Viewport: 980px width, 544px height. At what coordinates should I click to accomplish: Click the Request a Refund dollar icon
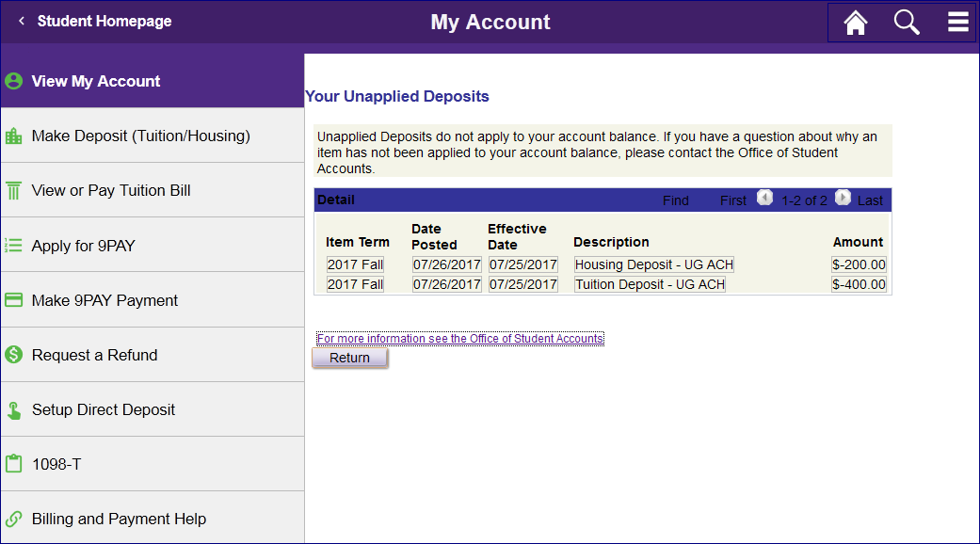pyautogui.click(x=14, y=355)
